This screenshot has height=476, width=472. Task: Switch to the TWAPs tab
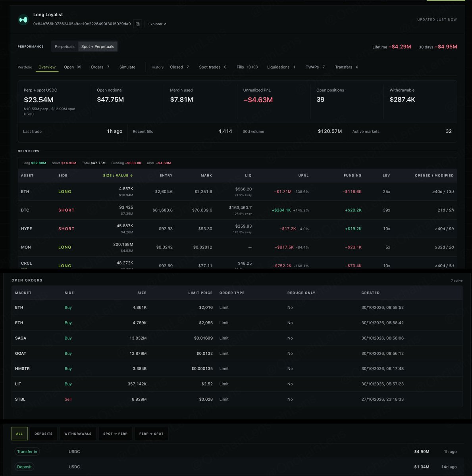point(315,67)
